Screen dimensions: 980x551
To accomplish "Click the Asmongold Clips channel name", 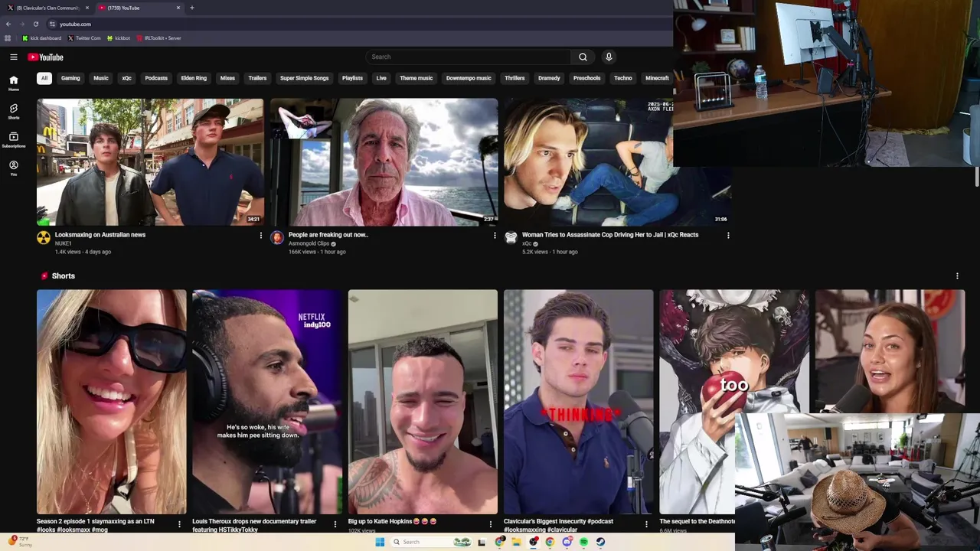I will pos(309,243).
